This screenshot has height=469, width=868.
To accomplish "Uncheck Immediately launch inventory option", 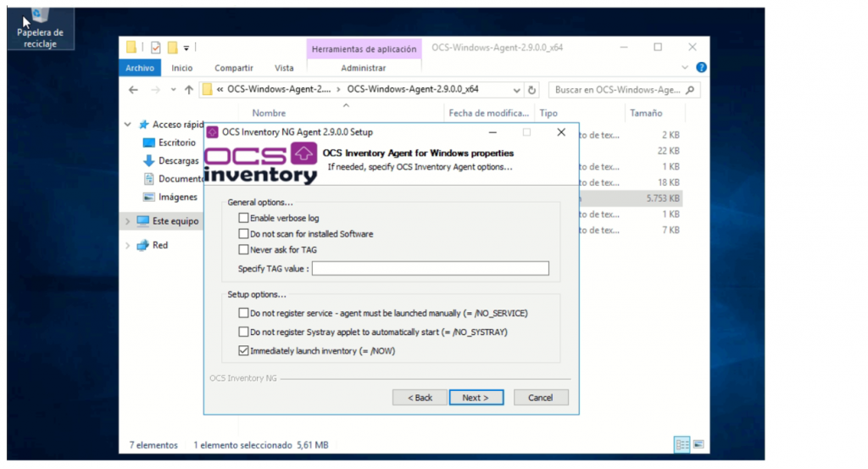I will point(243,351).
